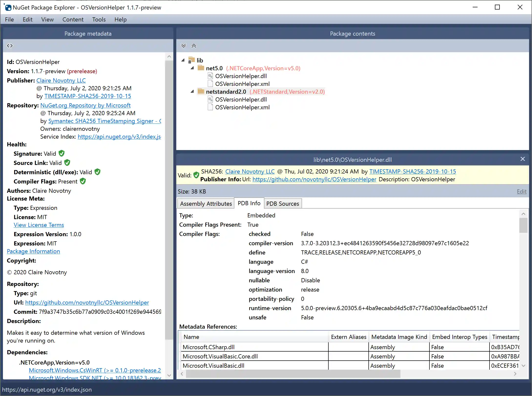Image resolution: width=532 pixels, height=396 pixels.
Task: Click the Signature Valid shield icon
Action: 61,153
